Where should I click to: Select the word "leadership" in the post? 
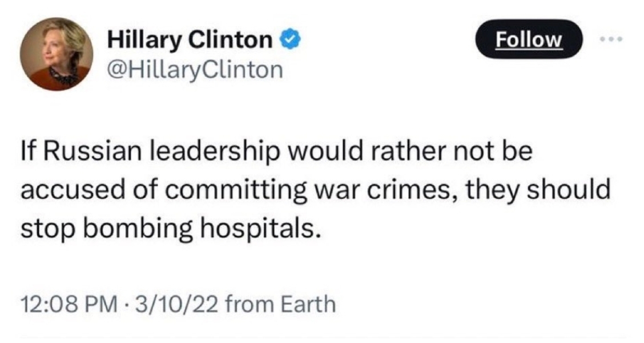(214, 151)
